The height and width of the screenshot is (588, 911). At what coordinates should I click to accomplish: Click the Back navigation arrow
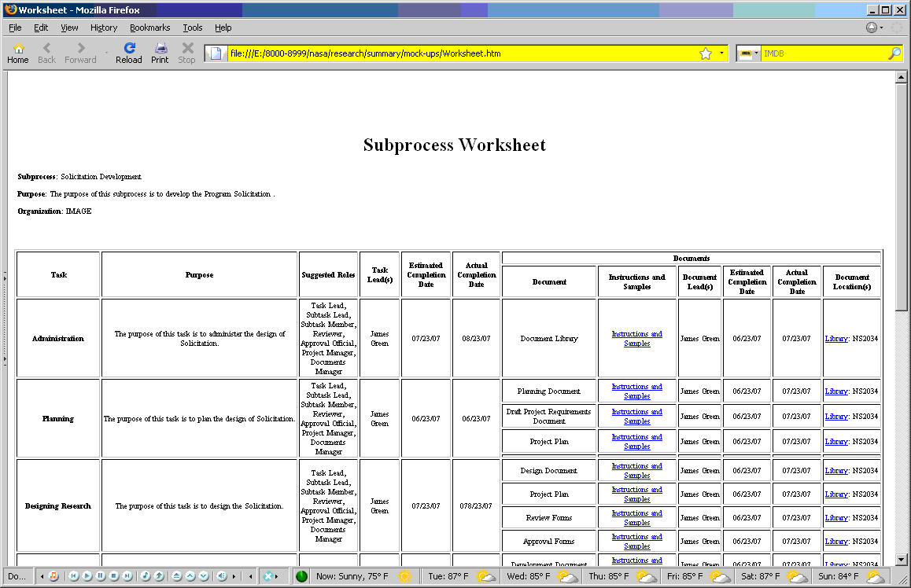click(46, 53)
